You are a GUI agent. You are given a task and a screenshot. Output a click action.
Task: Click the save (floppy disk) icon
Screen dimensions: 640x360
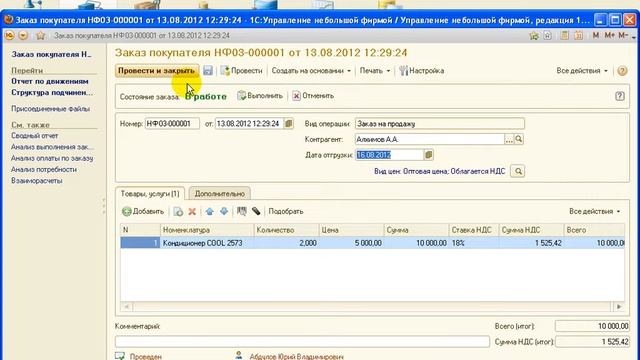208,71
